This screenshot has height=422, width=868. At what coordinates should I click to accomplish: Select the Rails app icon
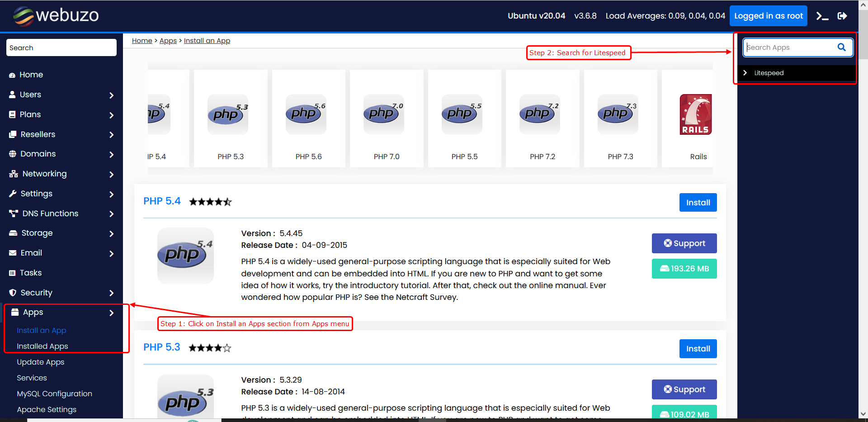pos(695,114)
